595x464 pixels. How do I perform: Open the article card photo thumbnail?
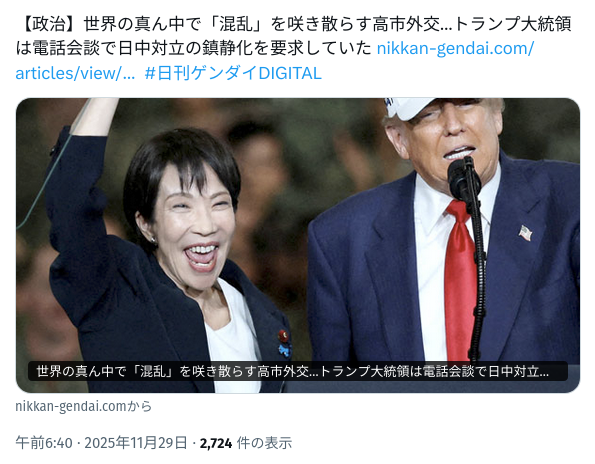pos(298,245)
